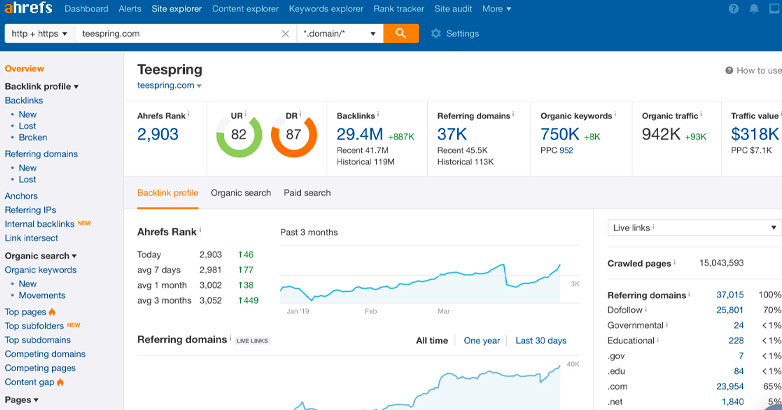
Task: Open Top subdomains in sidebar
Action: pyautogui.click(x=37, y=340)
